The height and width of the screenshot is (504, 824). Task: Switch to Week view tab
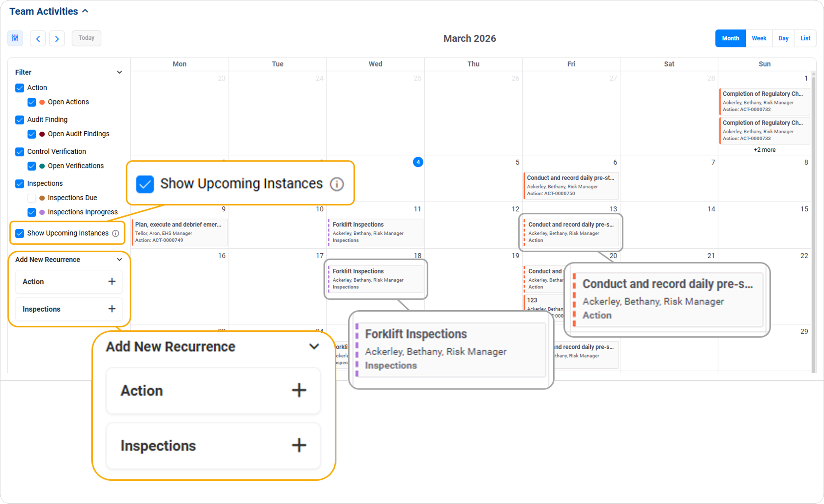coord(759,38)
